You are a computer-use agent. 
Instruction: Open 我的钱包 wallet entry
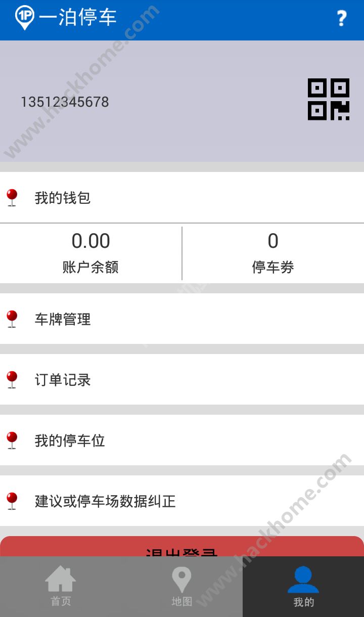click(x=63, y=197)
